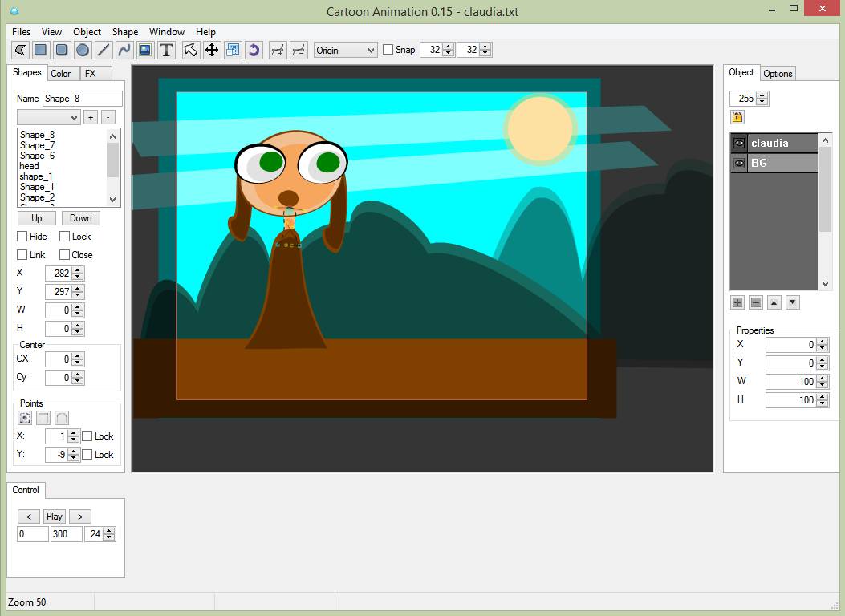This screenshot has width=845, height=616.
Task: Click the Play button
Action: [55, 517]
